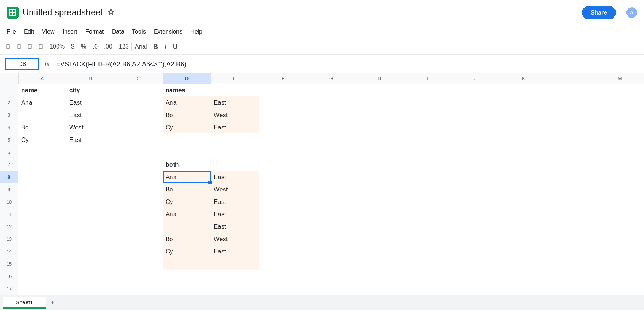Open the Help menu
This screenshot has height=310, width=644.
pos(196,32)
